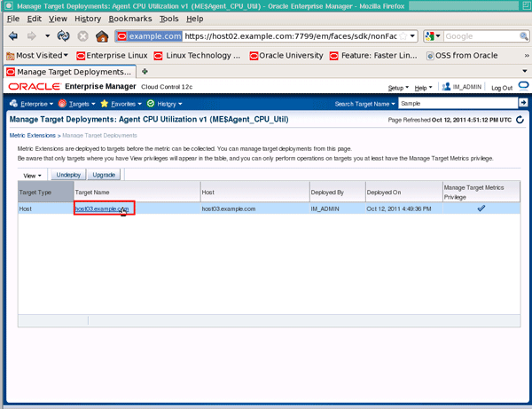
Task: Select the Manage Target Deployments tab
Action: tap(70, 72)
